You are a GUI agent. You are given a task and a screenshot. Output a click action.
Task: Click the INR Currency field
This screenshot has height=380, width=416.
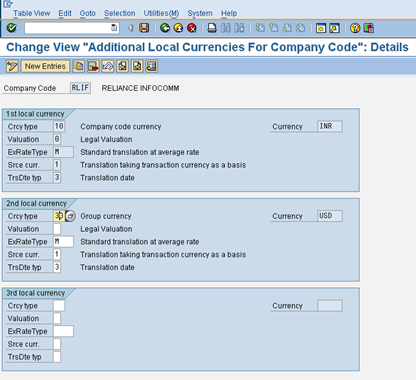pyautogui.click(x=330, y=126)
